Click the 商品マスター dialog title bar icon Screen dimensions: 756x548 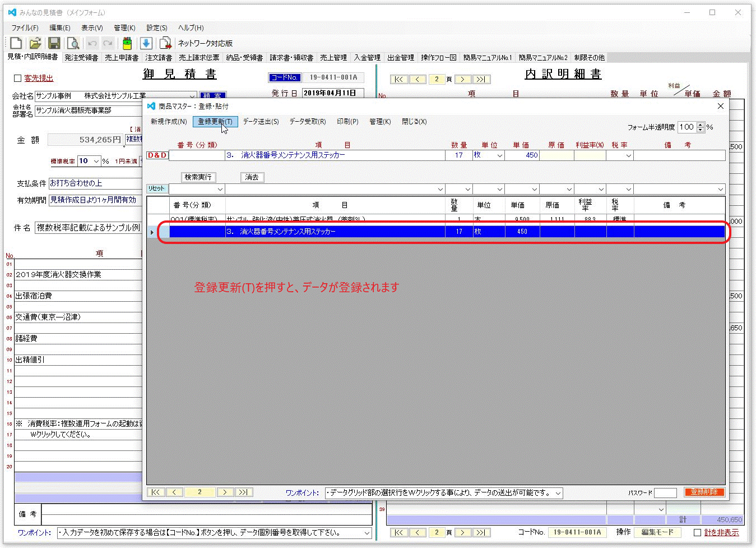[x=151, y=106]
